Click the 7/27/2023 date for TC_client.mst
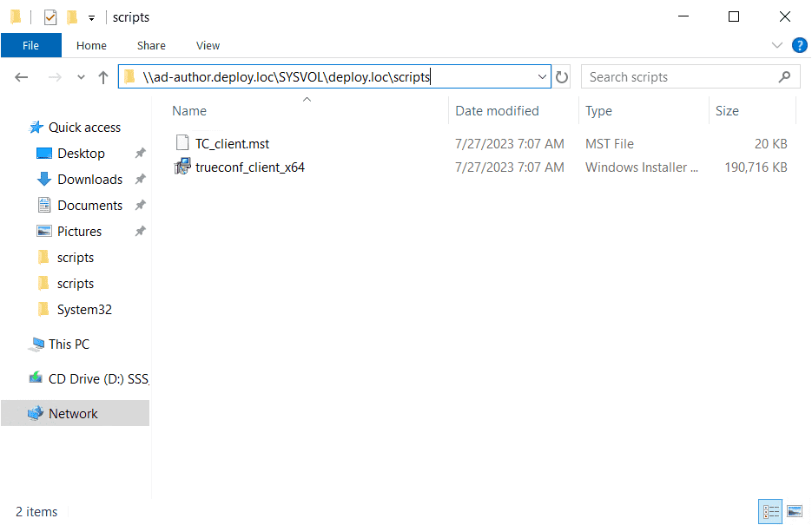Image resolution: width=812 pixels, height=525 pixels. 510,143
